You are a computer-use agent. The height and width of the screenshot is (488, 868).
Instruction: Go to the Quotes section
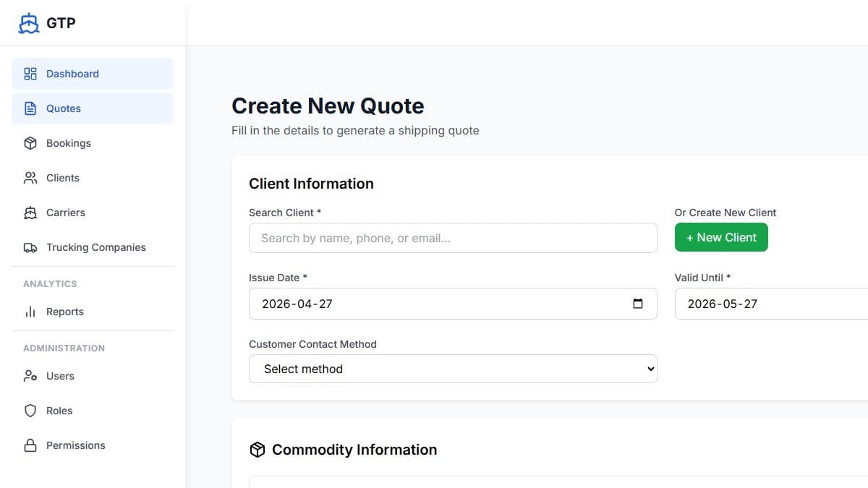[93, 108]
